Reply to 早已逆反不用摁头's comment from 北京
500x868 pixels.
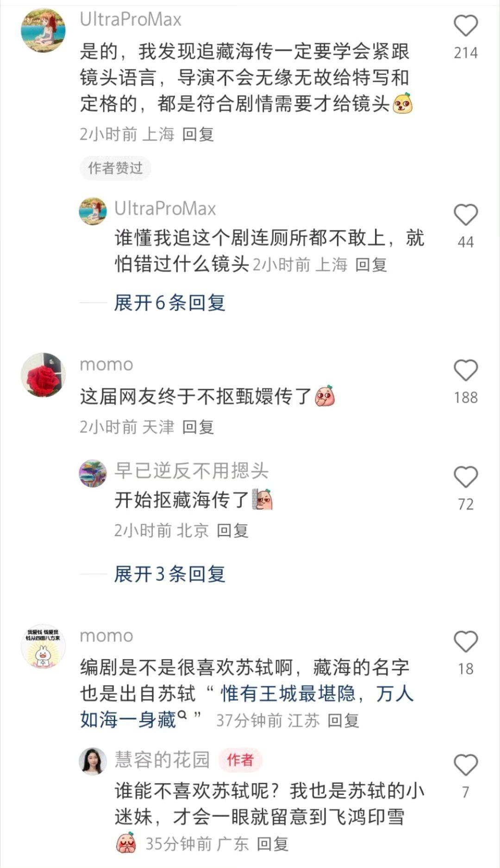[232, 531]
